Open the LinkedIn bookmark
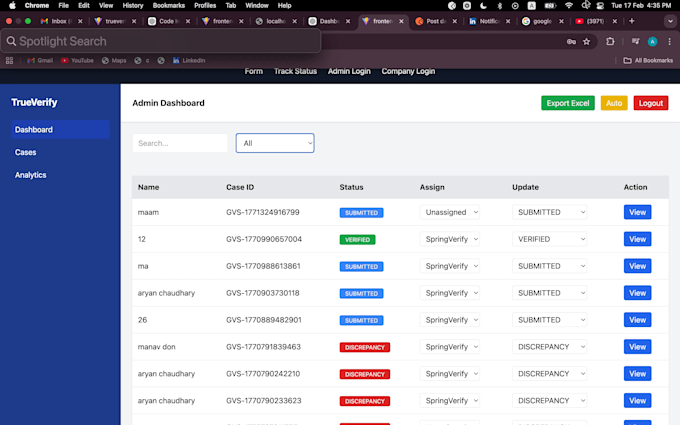The image size is (680, 425). (x=189, y=61)
